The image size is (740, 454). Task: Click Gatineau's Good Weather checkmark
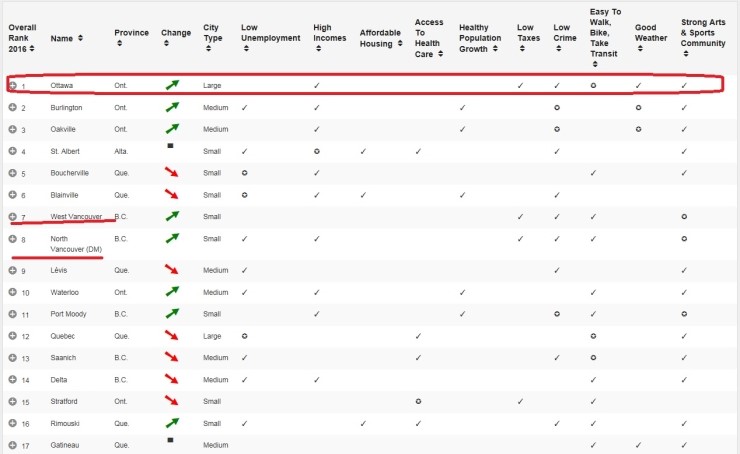pyautogui.click(x=638, y=445)
